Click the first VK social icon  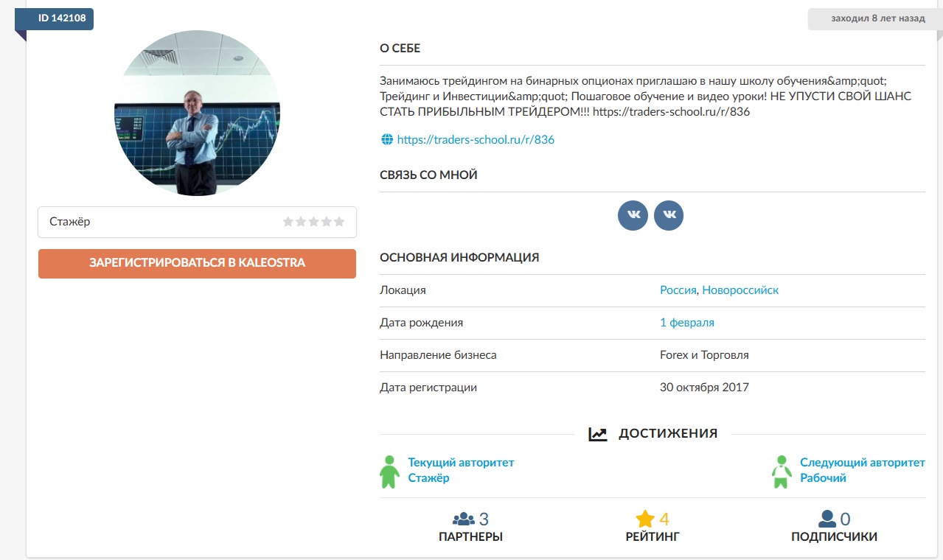tap(633, 215)
